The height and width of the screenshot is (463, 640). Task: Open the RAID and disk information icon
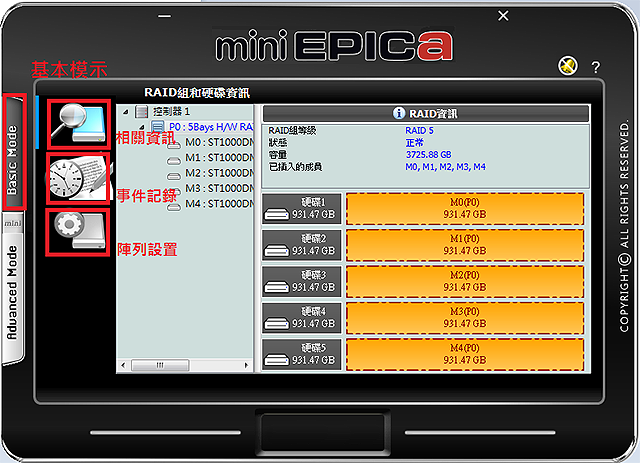coord(78,124)
